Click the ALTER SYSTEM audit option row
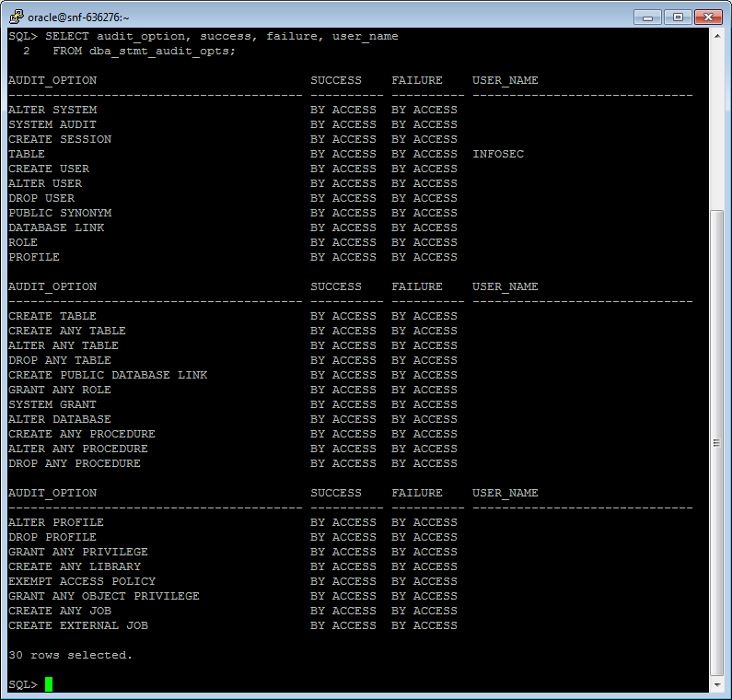Screen dimensions: 732x700 [x=232, y=110]
